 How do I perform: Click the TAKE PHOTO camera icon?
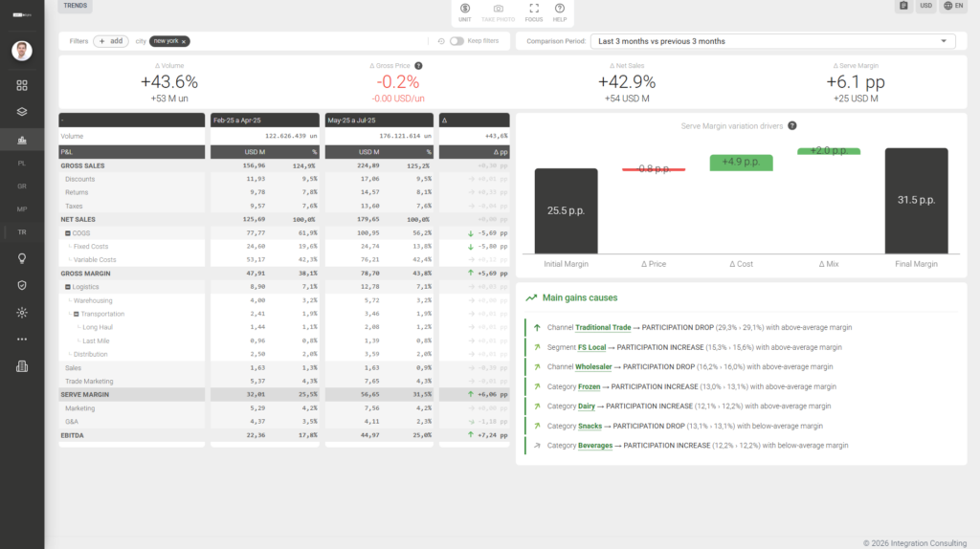(x=498, y=11)
